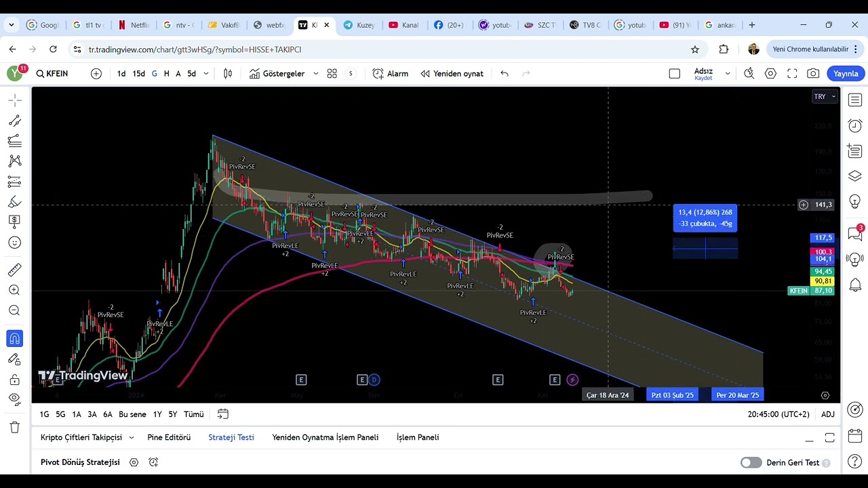The image size is (868, 488).
Task: Open the İşlem Paneli tab
Action: [x=418, y=438]
